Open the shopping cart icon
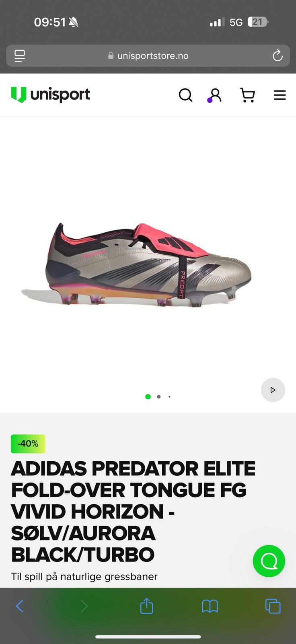296x644 pixels. click(x=247, y=95)
